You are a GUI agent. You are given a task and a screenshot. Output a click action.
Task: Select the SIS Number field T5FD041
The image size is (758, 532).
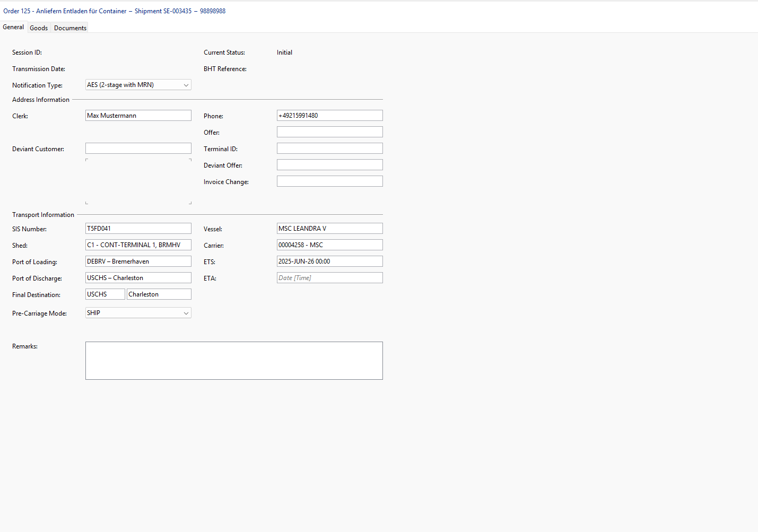point(138,229)
